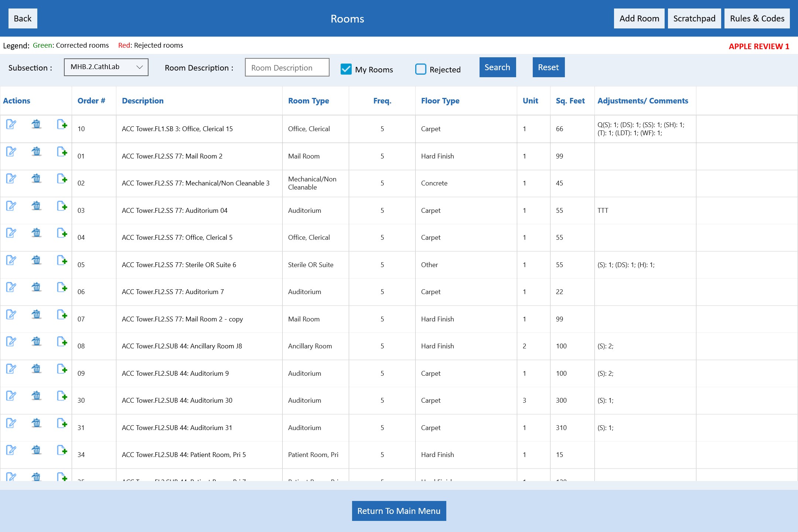Click the Add Room button
The width and height of the screenshot is (798, 532).
click(639, 18)
